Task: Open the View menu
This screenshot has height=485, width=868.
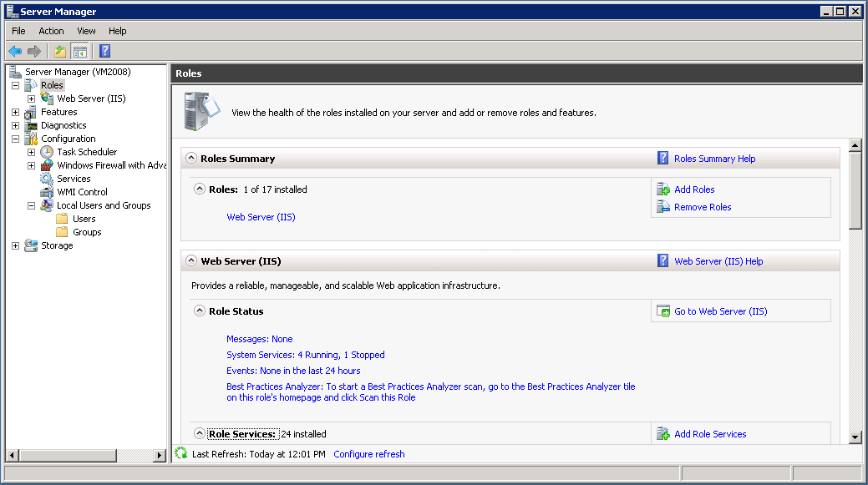Action: [x=86, y=31]
